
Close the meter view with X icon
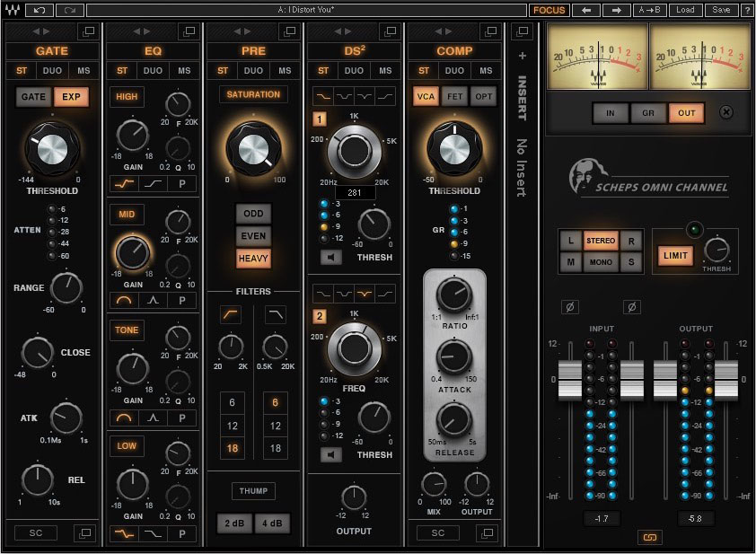726,112
